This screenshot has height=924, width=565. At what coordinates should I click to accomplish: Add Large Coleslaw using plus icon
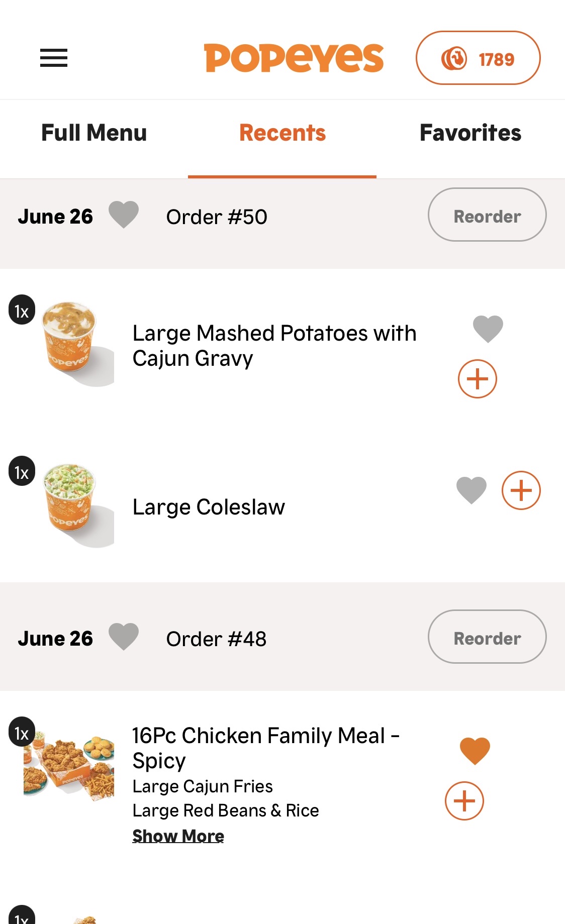pyautogui.click(x=521, y=490)
